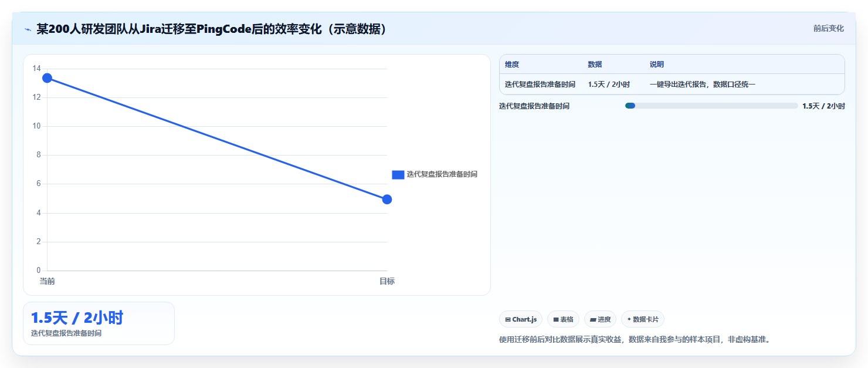Click the 维度 column header
868x368 pixels.
[x=512, y=65]
